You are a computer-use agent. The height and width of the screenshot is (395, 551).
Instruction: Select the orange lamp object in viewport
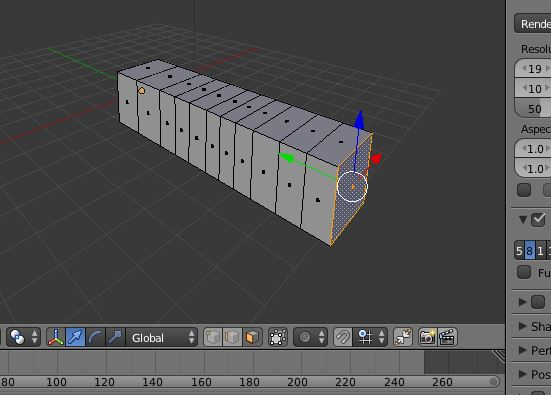coord(142,91)
